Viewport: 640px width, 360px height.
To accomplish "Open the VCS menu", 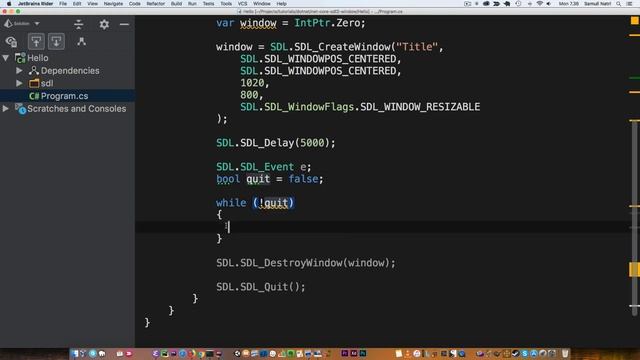I will (x=242, y=4).
